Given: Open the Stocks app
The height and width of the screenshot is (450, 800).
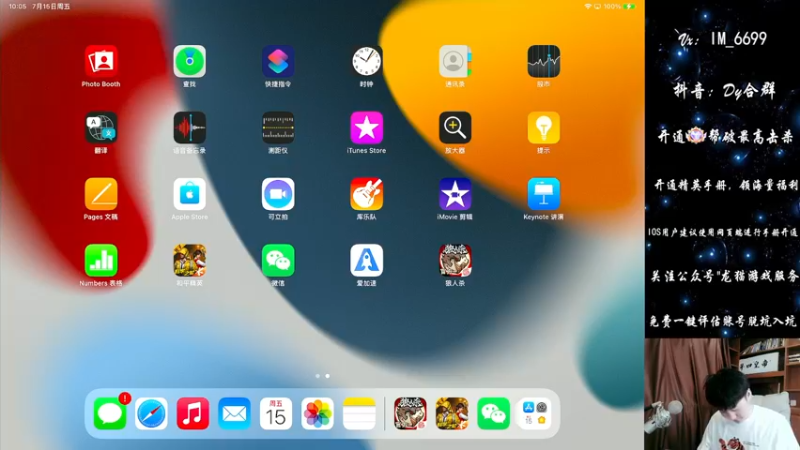Looking at the screenshot, I should point(543,61).
